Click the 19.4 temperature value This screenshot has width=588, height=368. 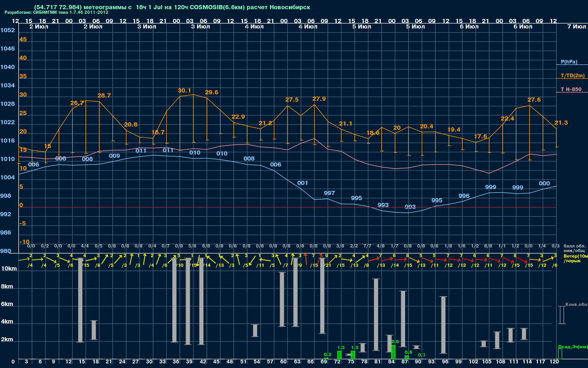pos(453,130)
